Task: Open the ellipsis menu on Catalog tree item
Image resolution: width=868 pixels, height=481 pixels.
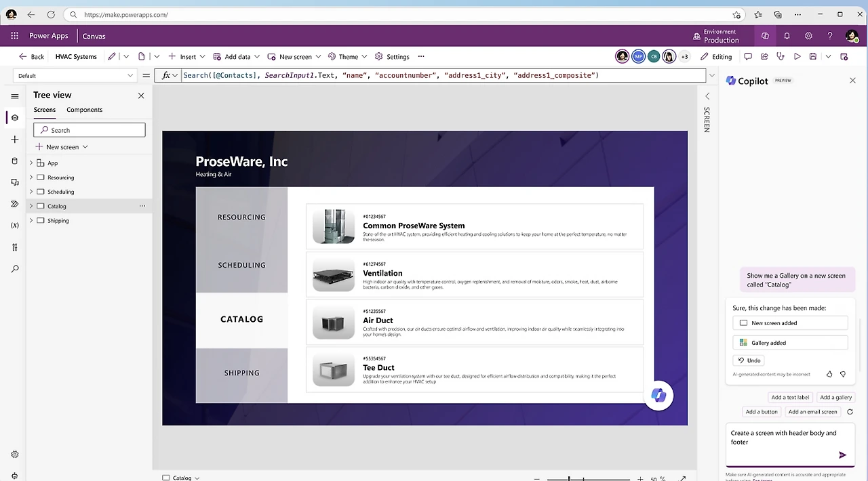Action: [x=142, y=206]
